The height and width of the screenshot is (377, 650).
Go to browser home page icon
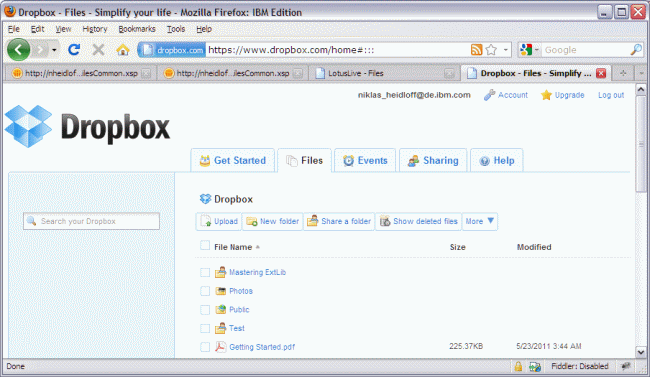[x=122, y=50]
